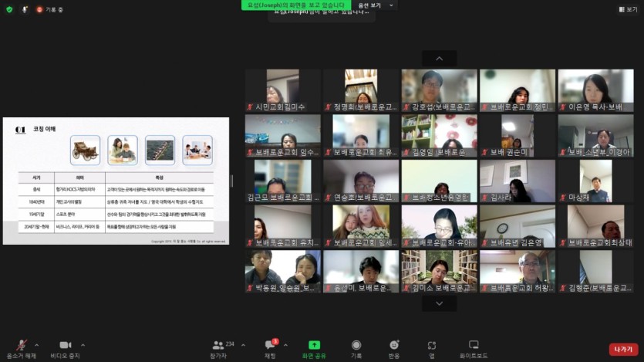Open the View layout menu top right
Viewport: 644px width, 362px height.
click(x=628, y=9)
